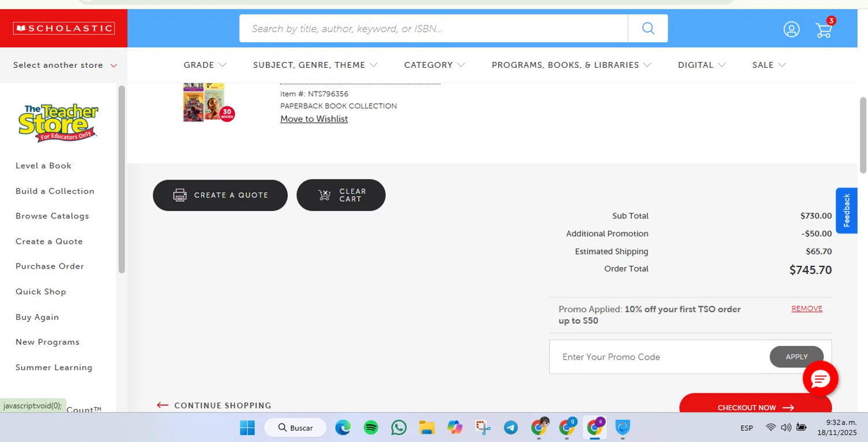The width and height of the screenshot is (868, 442).
Task: Open Telegram from taskbar
Action: click(510, 428)
